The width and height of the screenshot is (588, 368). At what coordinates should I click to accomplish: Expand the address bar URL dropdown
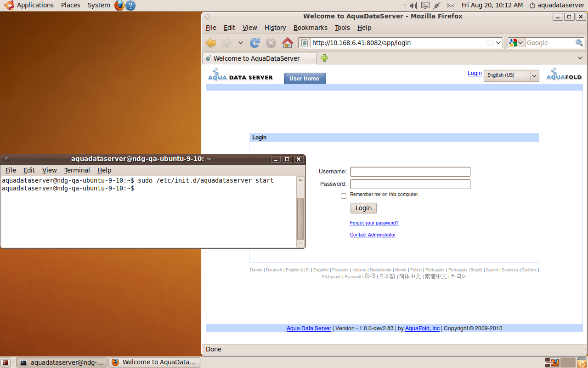tap(498, 43)
